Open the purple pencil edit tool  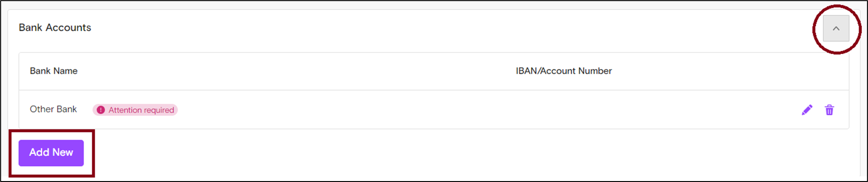coord(807,110)
